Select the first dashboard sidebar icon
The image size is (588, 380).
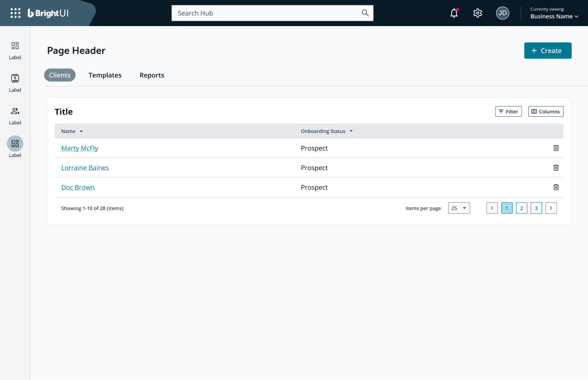coord(15,46)
